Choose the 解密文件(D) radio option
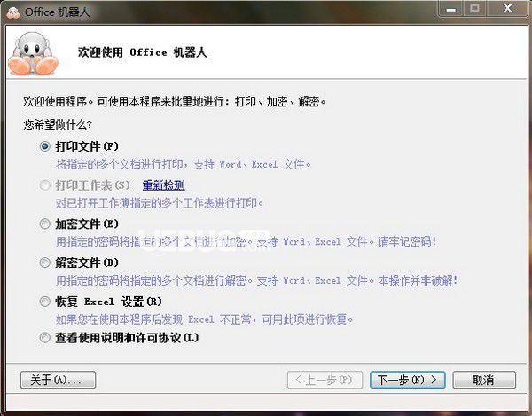Image resolution: width=532 pixels, height=416 pixels. [45, 263]
